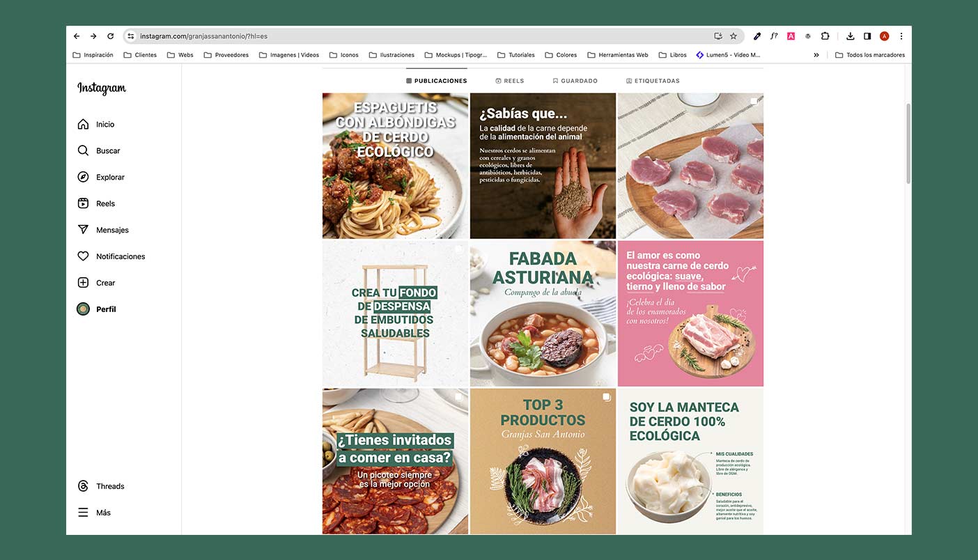
Task: Open Mensajes paper-plane icon
Action: pyautogui.click(x=83, y=230)
